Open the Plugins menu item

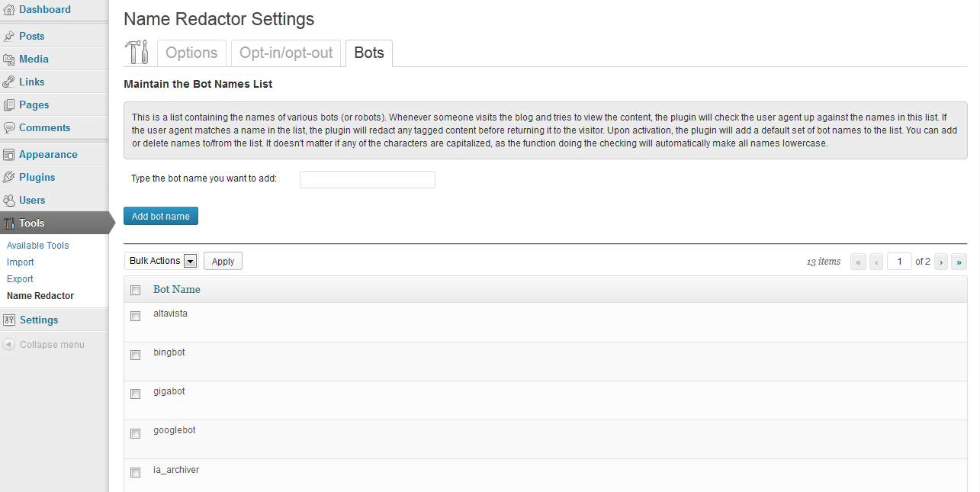coord(37,177)
